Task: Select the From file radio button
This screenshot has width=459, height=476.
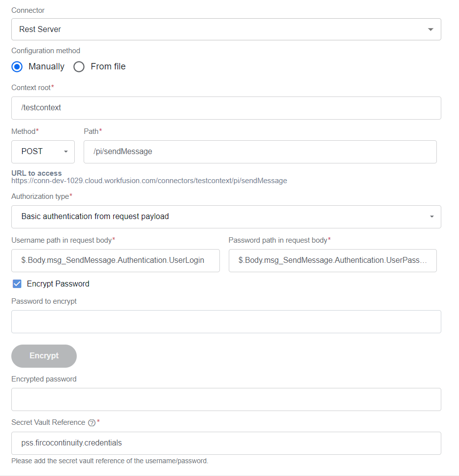Action: click(x=79, y=67)
